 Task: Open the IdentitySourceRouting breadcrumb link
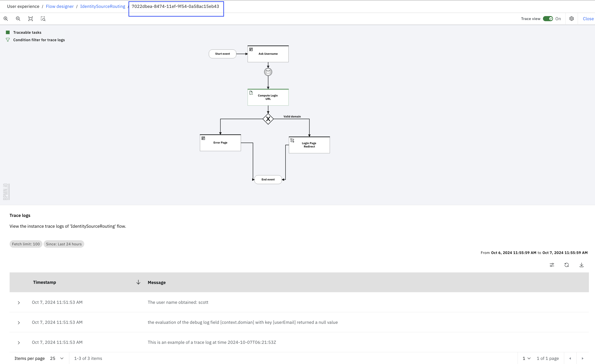(x=103, y=6)
